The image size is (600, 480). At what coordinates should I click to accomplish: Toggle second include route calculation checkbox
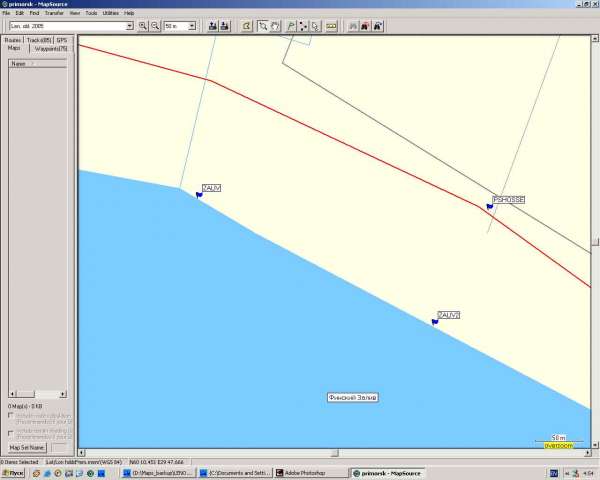[11, 432]
